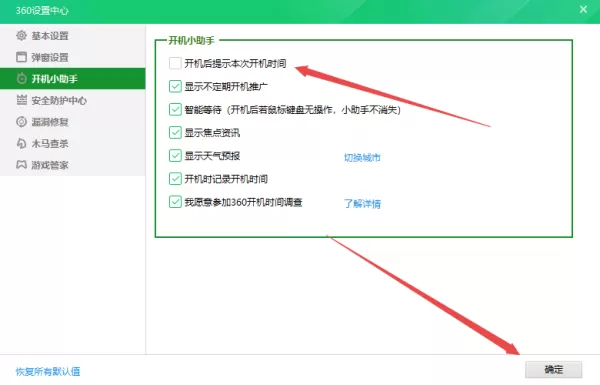Click 恢复所有默认值 link

48,371
